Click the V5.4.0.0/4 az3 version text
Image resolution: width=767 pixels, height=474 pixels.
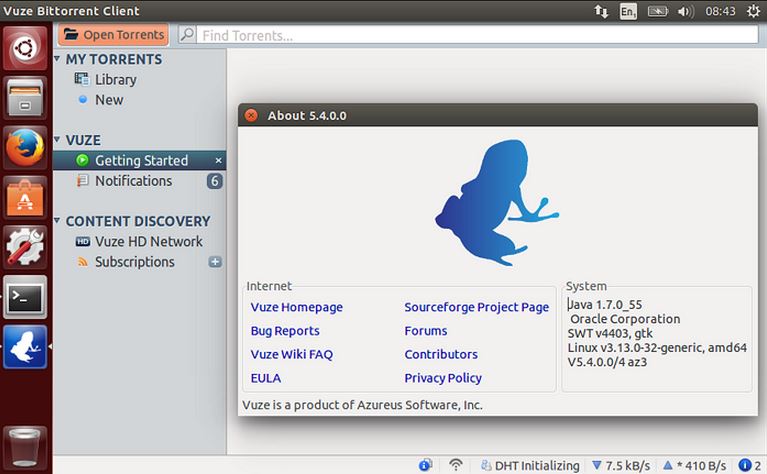607,362
